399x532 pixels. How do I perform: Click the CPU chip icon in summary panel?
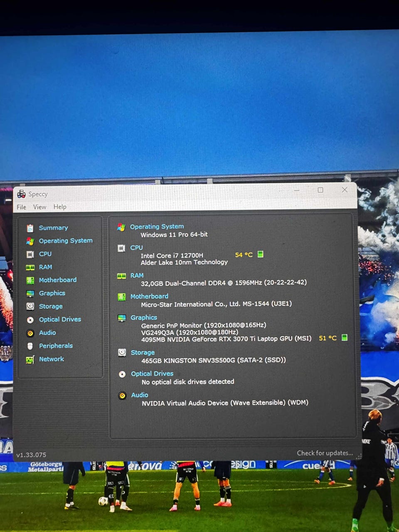pyautogui.click(x=121, y=248)
